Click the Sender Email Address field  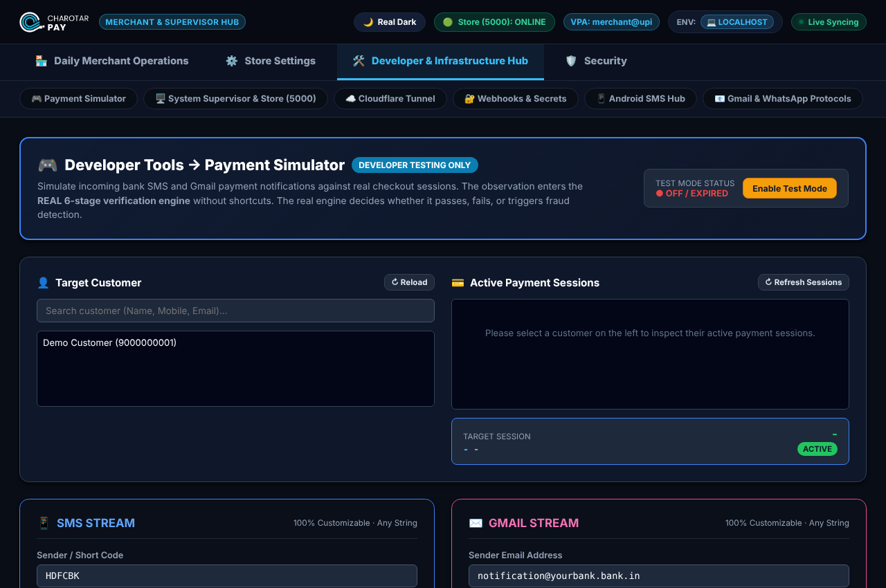659,576
